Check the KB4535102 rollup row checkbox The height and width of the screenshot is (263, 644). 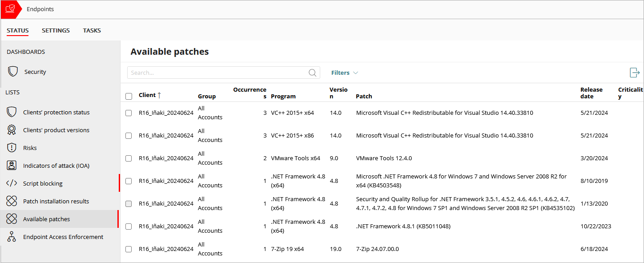pyautogui.click(x=129, y=204)
